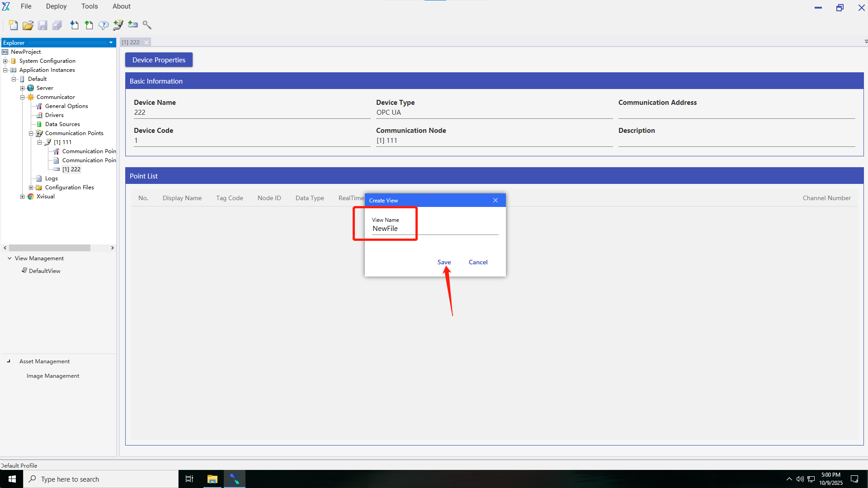This screenshot has height=488, width=868.
Task: Click the New Project toolbar icon
Action: [x=13, y=25]
